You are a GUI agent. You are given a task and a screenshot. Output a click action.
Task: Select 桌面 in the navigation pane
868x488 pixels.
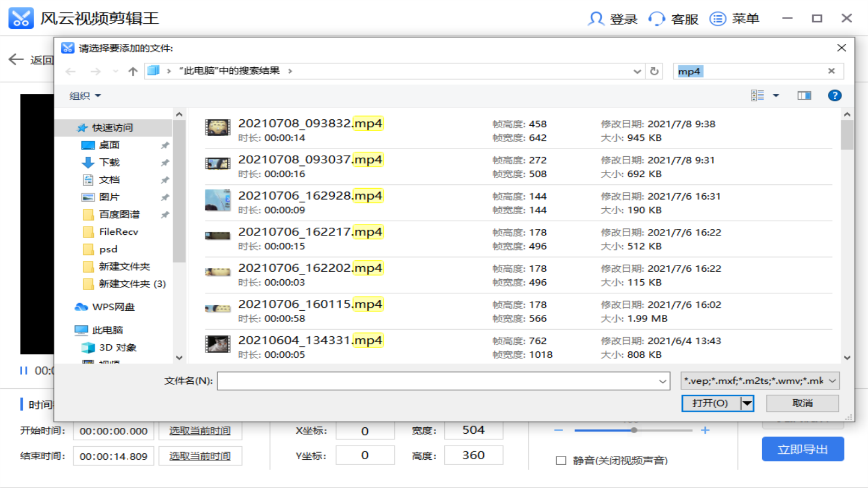pyautogui.click(x=109, y=145)
